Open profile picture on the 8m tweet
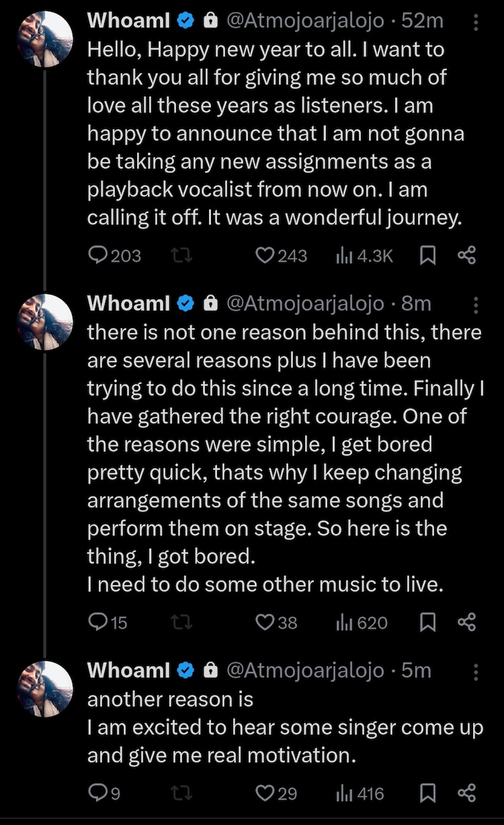Screen dimensions: 504x825 point(44,323)
